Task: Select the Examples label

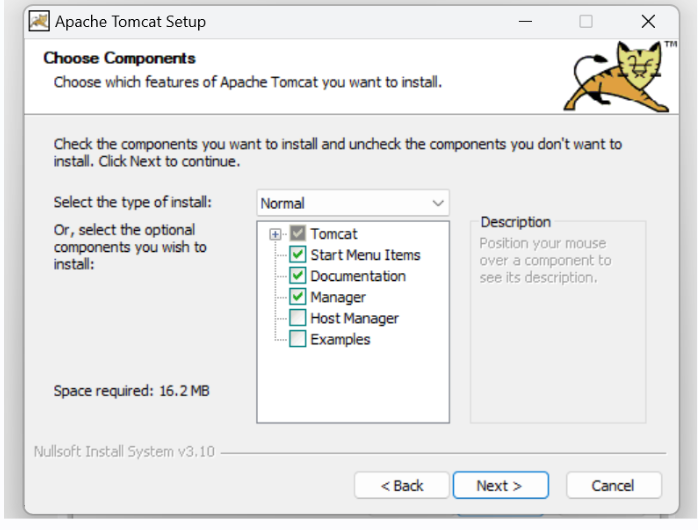Action: [340, 340]
